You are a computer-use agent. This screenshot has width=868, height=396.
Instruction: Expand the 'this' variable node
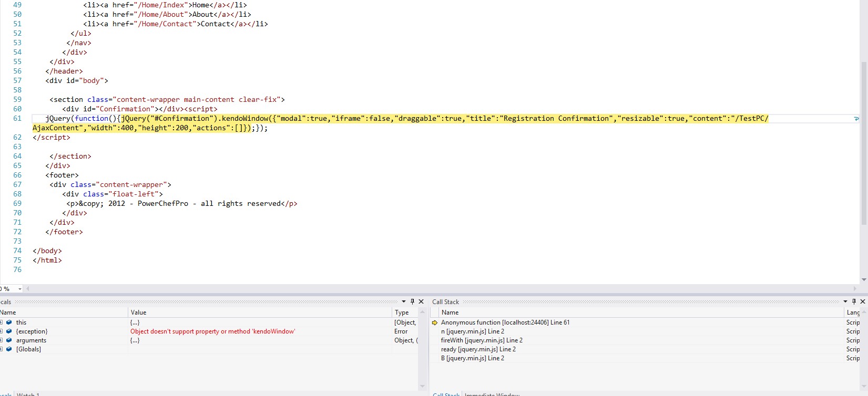pos(1,322)
